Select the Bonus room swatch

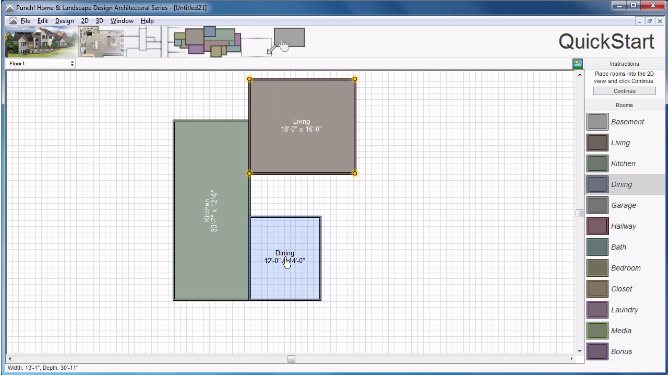click(x=597, y=352)
